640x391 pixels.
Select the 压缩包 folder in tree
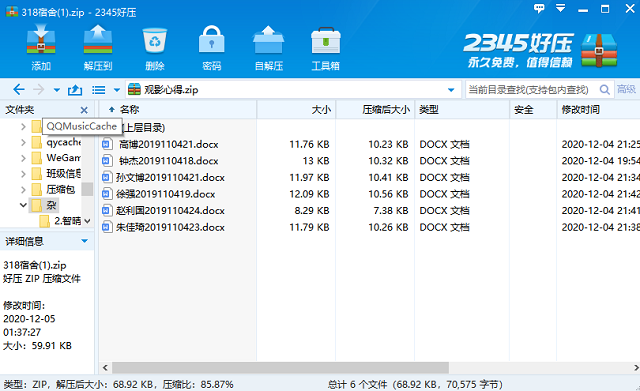pyautogui.click(x=53, y=189)
